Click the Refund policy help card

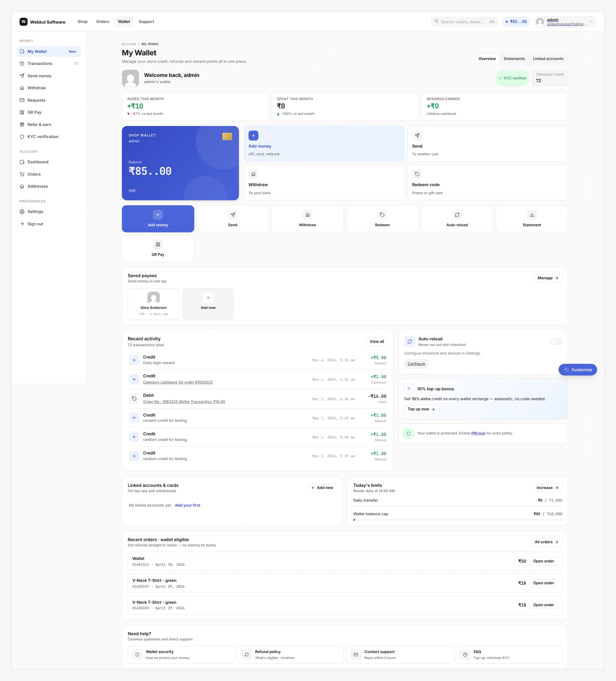290,654
